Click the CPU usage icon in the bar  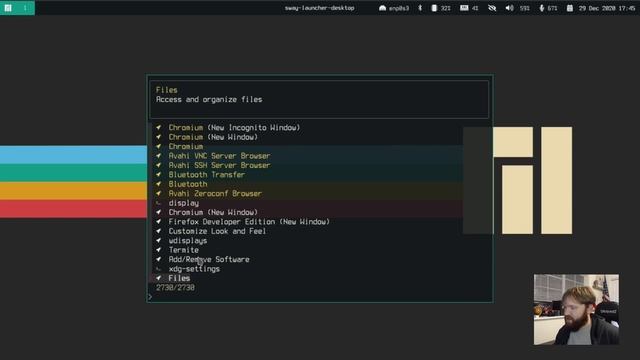point(434,8)
